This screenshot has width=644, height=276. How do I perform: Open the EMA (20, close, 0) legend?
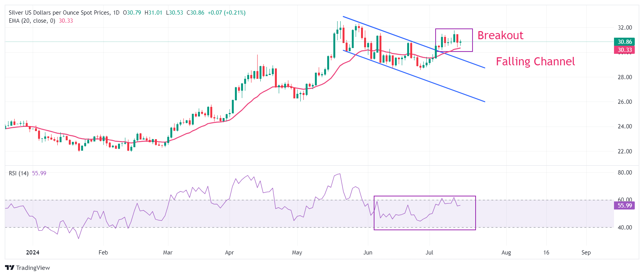pyautogui.click(x=32, y=21)
